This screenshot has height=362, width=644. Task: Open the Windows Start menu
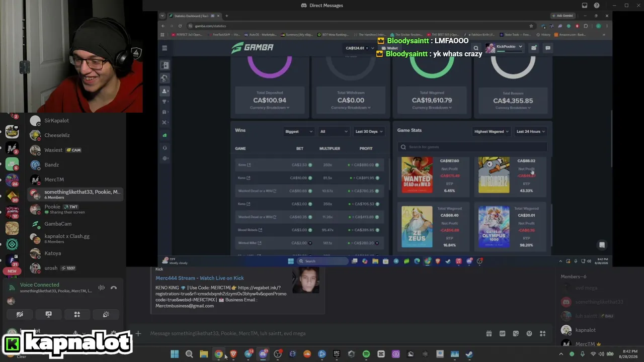point(174,354)
